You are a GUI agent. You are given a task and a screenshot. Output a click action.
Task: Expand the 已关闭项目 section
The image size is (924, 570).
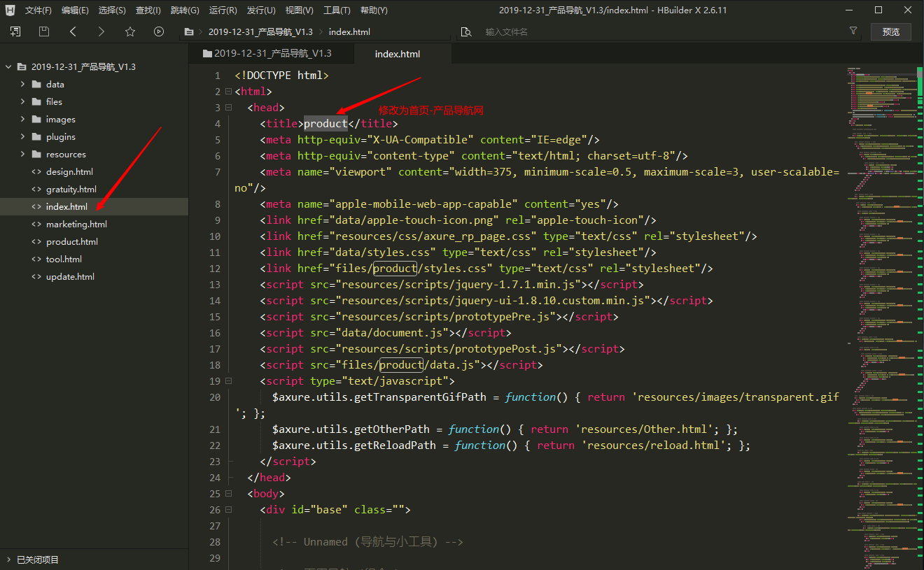click(8, 560)
